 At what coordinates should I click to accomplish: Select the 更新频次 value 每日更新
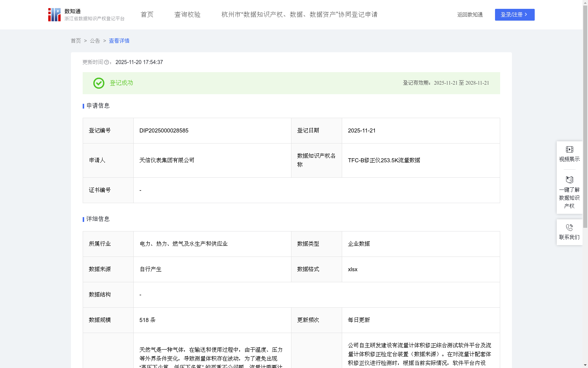(x=359, y=320)
